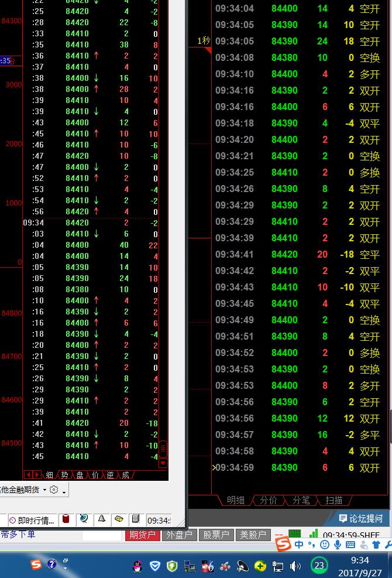Select the 扫描 tab

334,500
